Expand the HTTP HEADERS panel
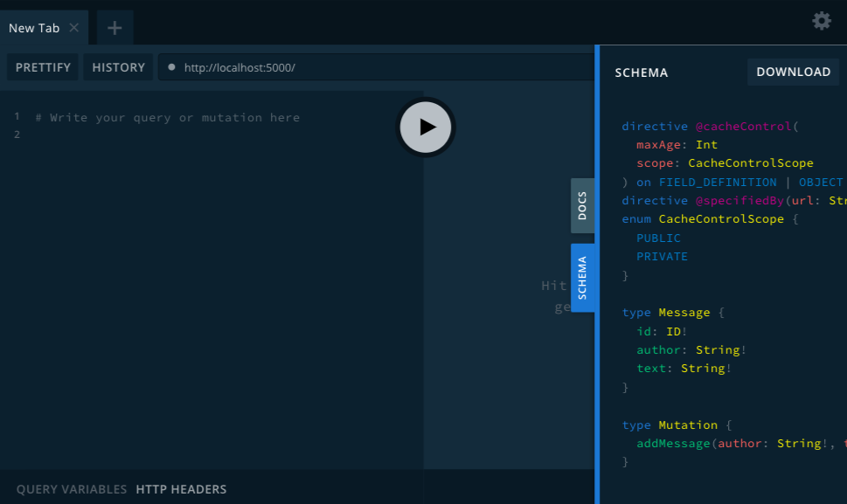This screenshot has height=504, width=847. (181, 489)
